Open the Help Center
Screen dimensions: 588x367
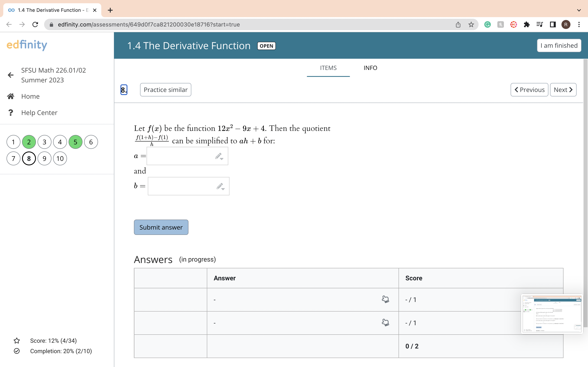point(39,112)
